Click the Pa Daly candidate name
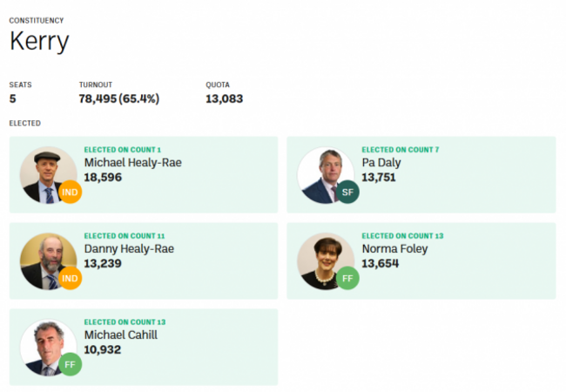Screen dimensions: 566x392 381,163
